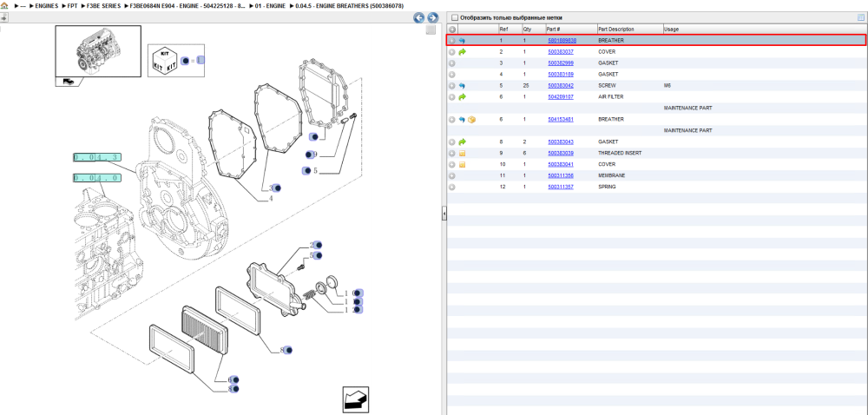Open part number link 504209107

561,97
